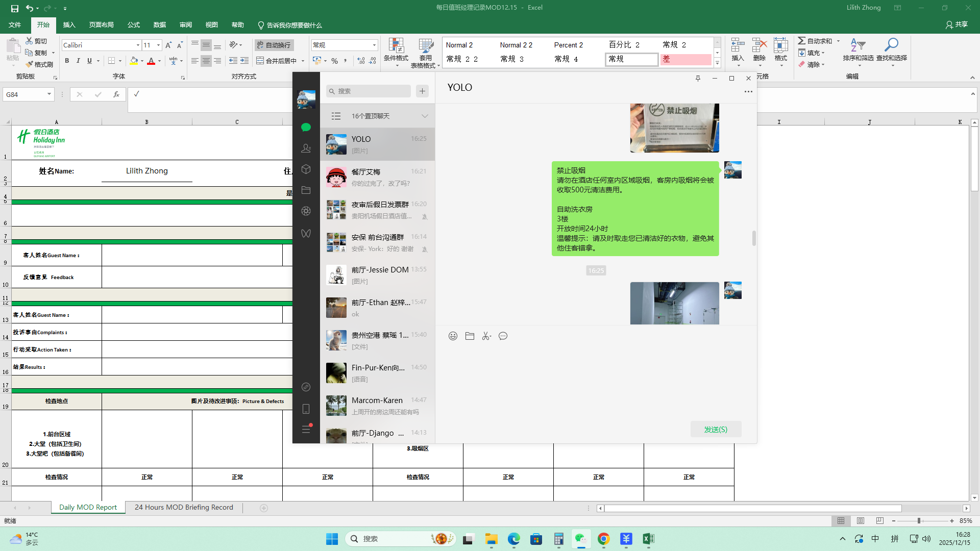Click the plus button beside WeChat search
Viewport: 980px width, 551px height.
(x=422, y=91)
